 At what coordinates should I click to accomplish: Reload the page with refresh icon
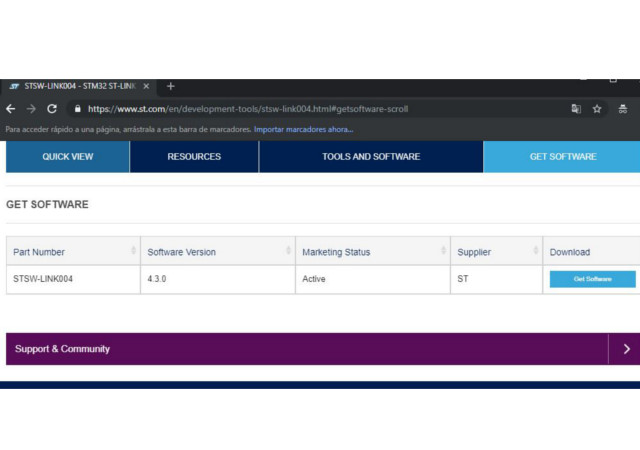pos(52,109)
